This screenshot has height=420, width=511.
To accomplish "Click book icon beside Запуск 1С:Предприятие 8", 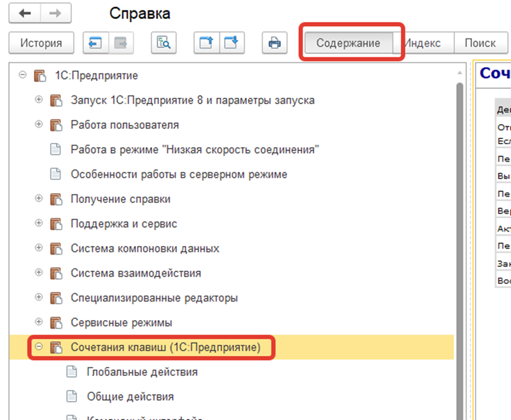I will [x=56, y=100].
